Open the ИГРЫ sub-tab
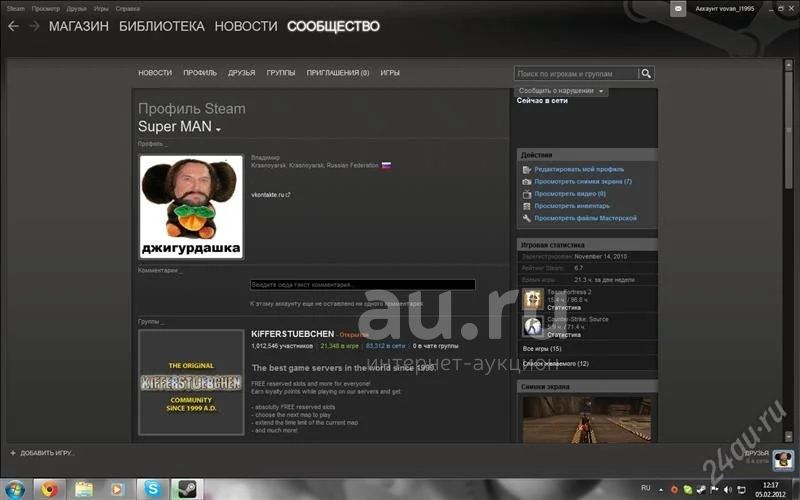 [390, 73]
